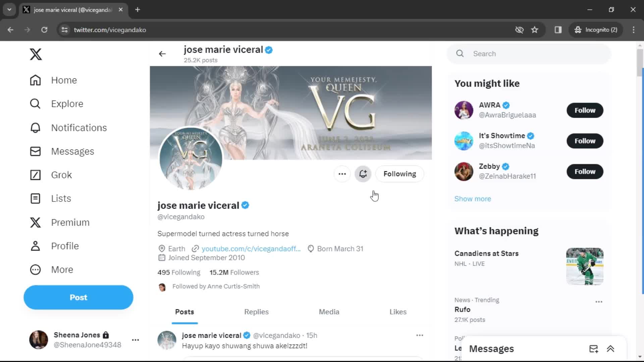Switch to the Likes tab on profile
644x362 pixels.
click(397, 312)
